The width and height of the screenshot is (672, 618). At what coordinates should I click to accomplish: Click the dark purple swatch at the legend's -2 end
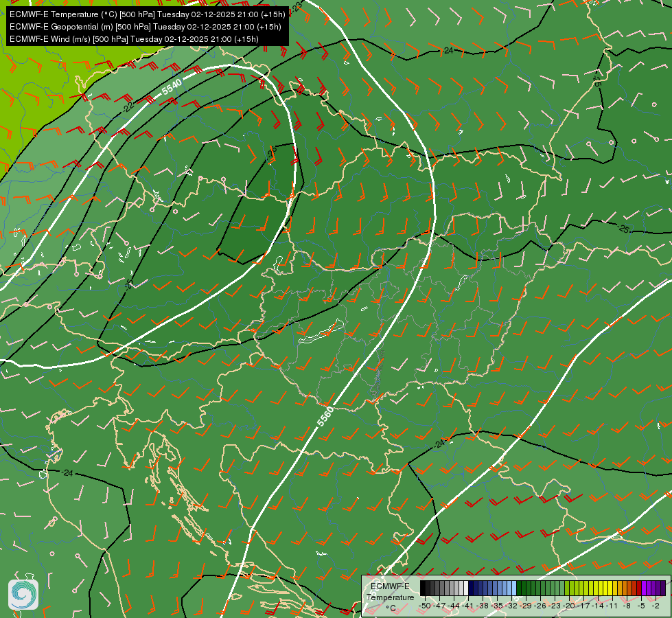click(663, 588)
